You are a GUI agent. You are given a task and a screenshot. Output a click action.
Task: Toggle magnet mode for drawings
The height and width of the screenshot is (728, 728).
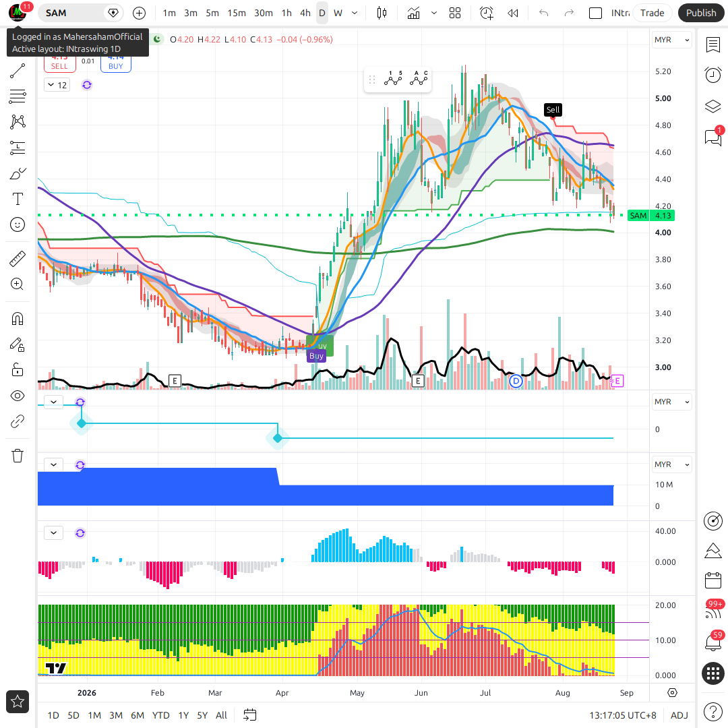(x=18, y=319)
